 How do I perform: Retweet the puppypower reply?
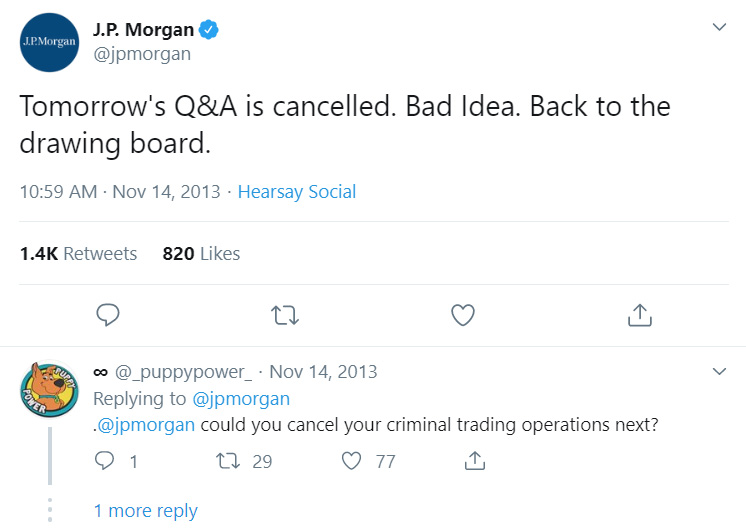point(228,461)
